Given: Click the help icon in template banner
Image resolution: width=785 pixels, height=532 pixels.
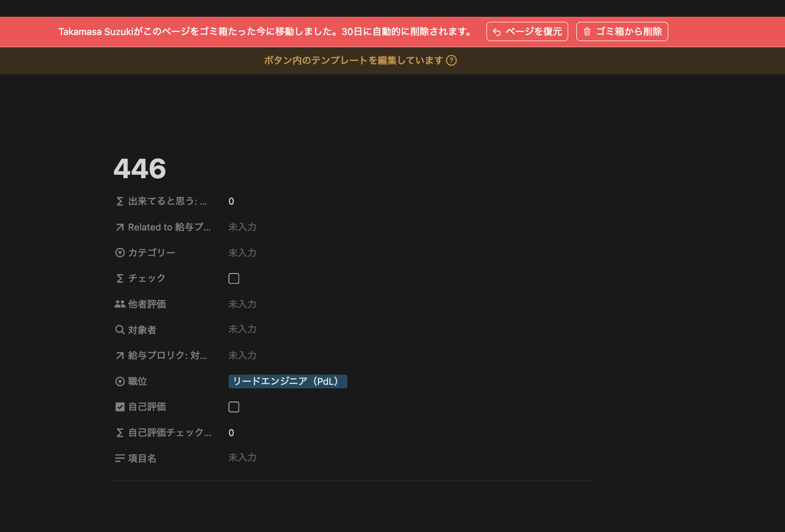Looking at the screenshot, I should pyautogui.click(x=451, y=60).
